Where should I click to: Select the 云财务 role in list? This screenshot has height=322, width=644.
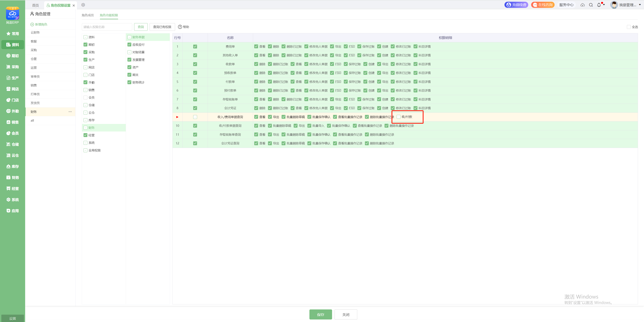point(50,33)
